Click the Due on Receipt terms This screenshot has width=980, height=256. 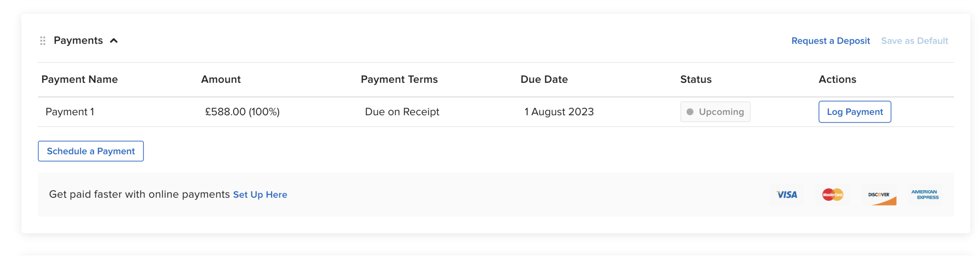click(x=402, y=112)
